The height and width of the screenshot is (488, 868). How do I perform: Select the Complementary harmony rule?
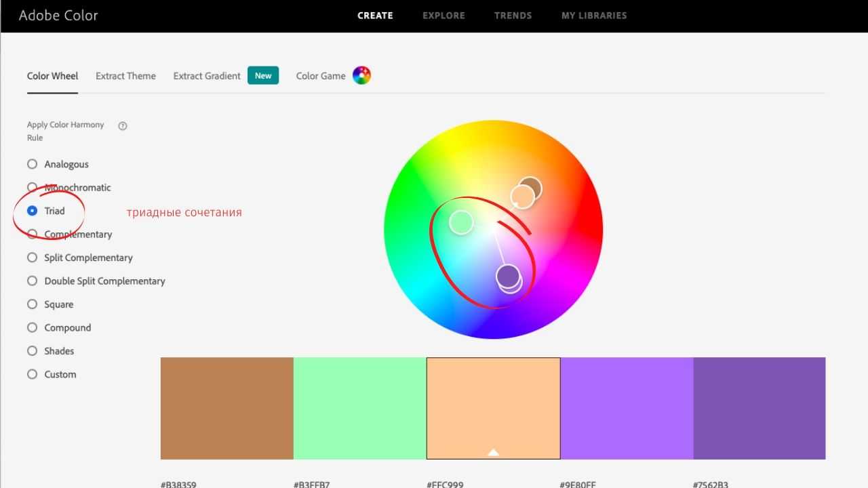(32, 235)
